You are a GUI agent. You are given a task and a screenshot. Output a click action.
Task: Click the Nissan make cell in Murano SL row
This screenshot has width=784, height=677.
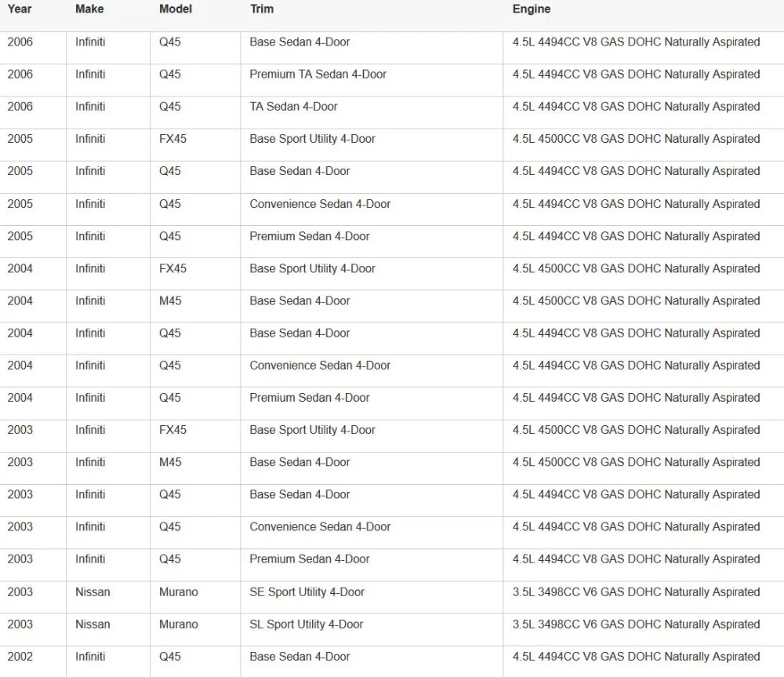point(93,624)
